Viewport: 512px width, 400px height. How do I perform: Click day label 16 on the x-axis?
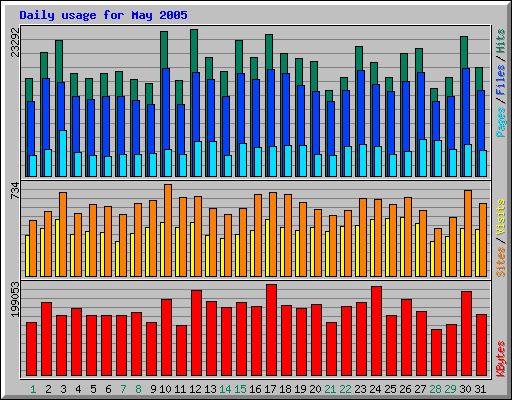(255, 389)
